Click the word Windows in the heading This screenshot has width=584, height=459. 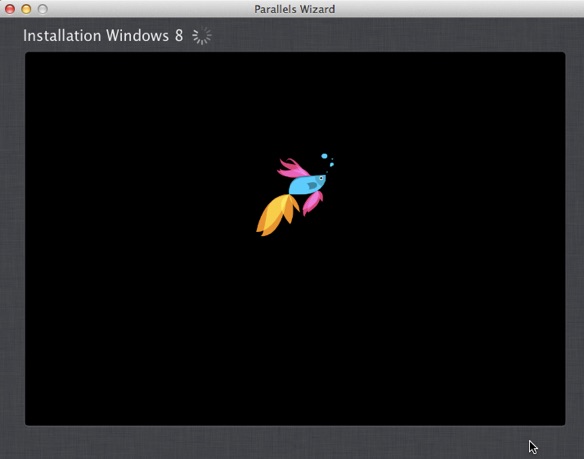click(137, 36)
